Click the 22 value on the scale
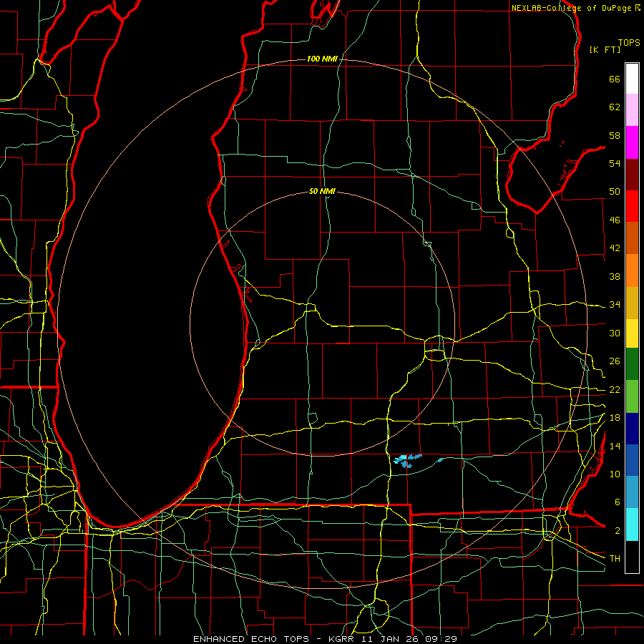 [x=615, y=389]
